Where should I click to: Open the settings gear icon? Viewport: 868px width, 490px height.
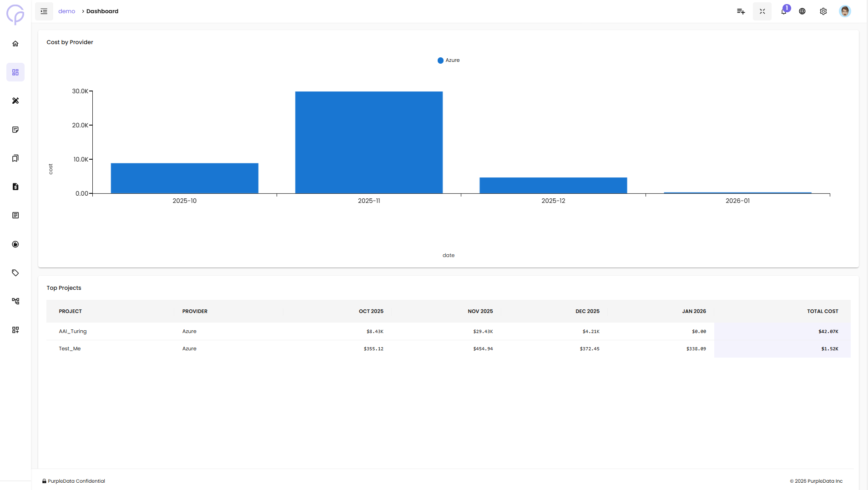(823, 11)
